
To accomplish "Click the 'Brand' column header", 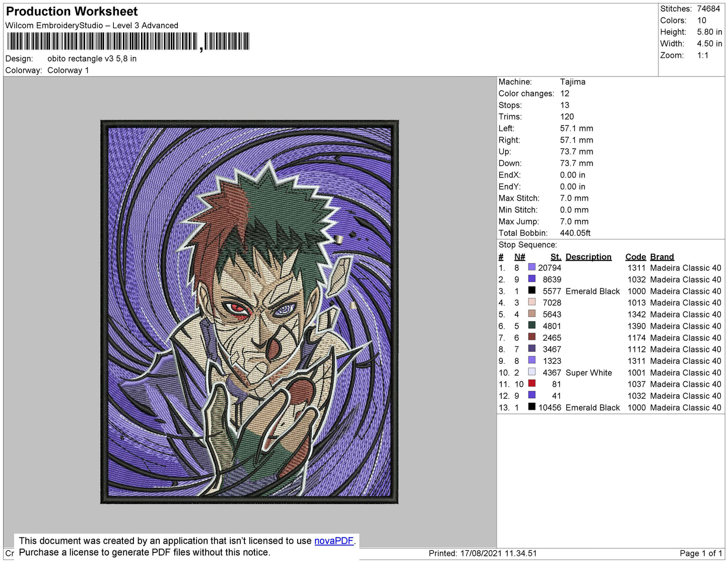I will pos(662,257).
